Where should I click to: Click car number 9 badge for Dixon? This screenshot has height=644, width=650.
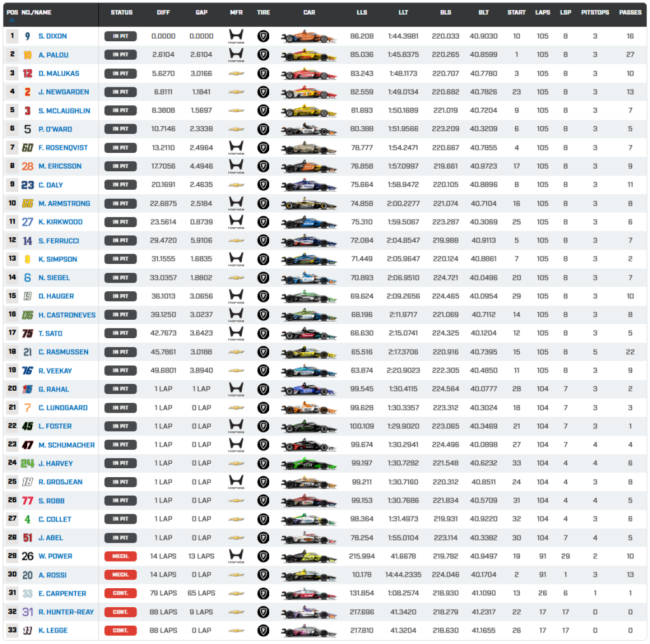pos(27,36)
